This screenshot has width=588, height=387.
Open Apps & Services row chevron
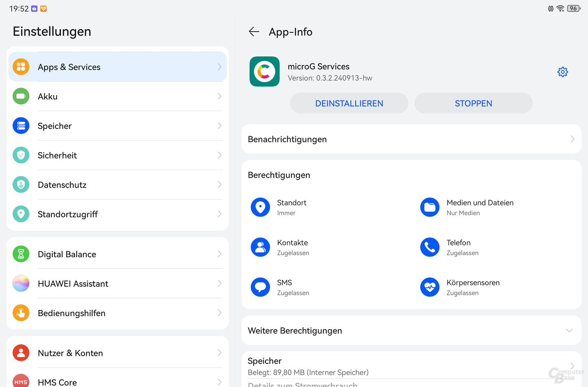coord(219,67)
